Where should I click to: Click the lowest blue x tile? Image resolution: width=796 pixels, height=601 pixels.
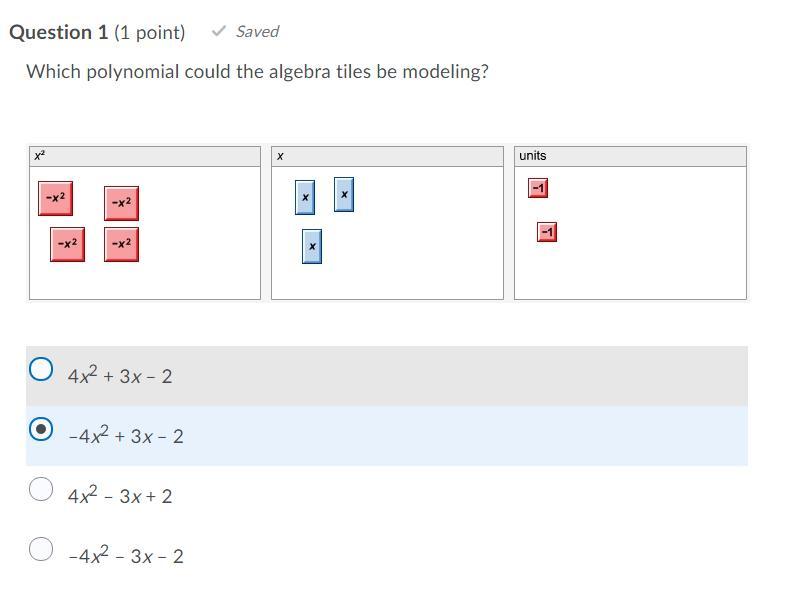pyautogui.click(x=312, y=247)
